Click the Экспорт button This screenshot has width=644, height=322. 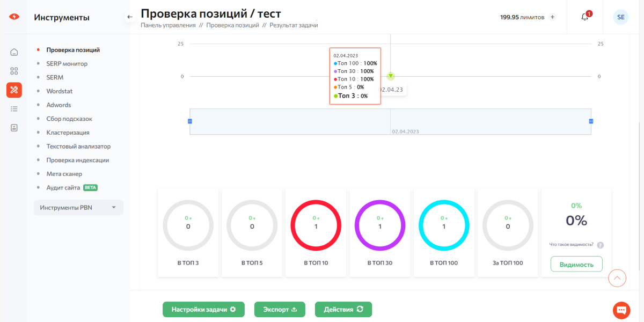[x=280, y=309]
